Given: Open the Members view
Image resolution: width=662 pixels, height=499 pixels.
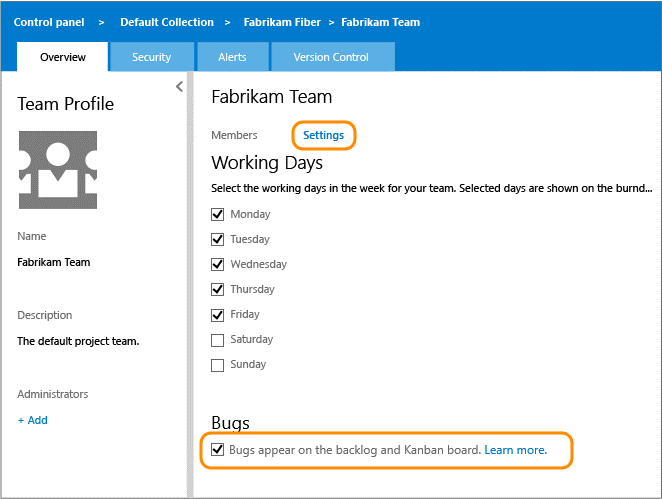Looking at the screenshot, I should pos(234,135).
